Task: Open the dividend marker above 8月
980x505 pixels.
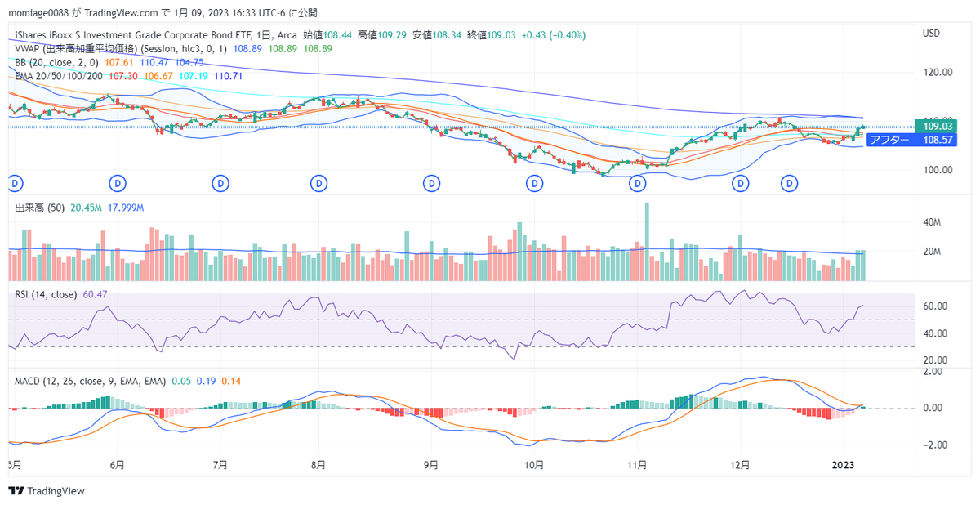Action: 319,185
